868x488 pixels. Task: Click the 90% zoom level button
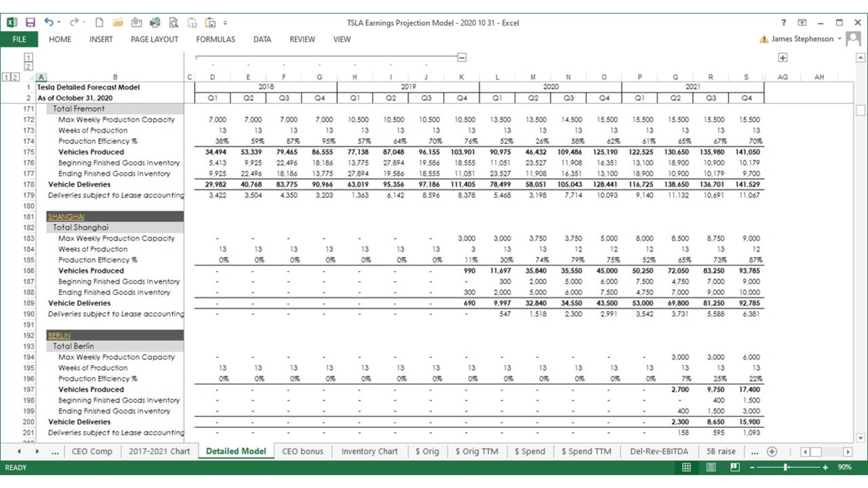point(844,468)
